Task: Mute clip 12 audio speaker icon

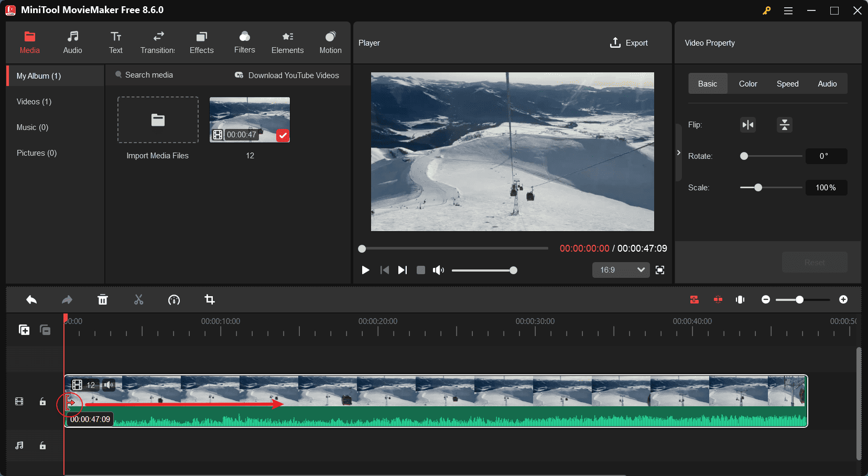Action: [108, 385]
